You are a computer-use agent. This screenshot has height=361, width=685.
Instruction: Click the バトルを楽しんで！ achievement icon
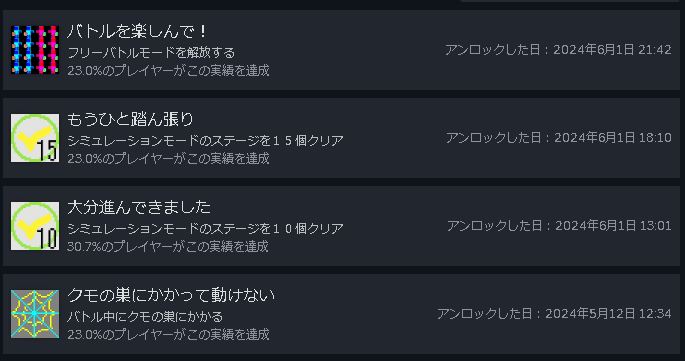click(35, 50)
